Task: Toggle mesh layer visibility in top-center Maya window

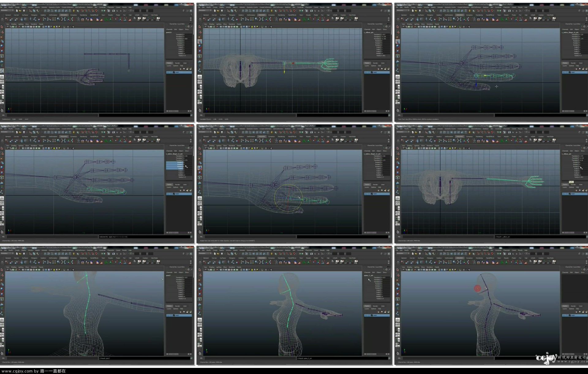Action: point(366,72)
